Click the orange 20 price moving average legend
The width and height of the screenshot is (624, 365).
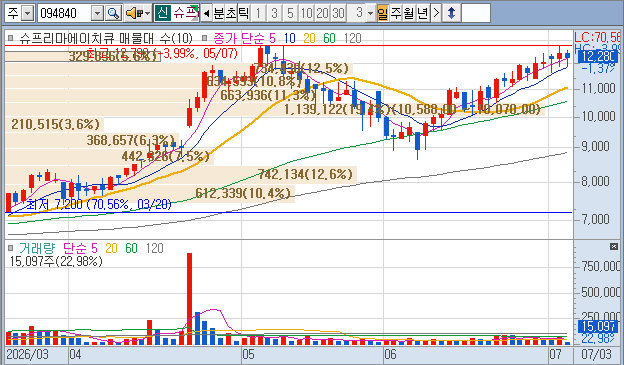[309, 38]
